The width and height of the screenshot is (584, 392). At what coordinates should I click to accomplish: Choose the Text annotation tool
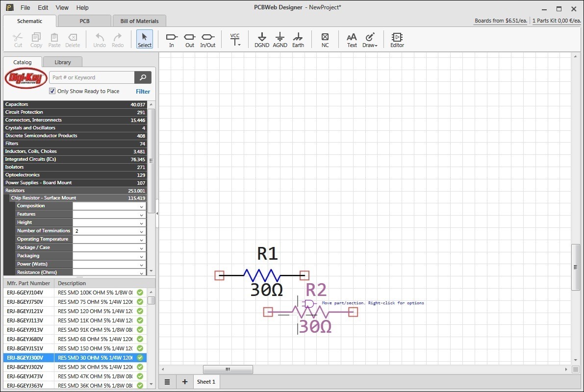(352, 40)
